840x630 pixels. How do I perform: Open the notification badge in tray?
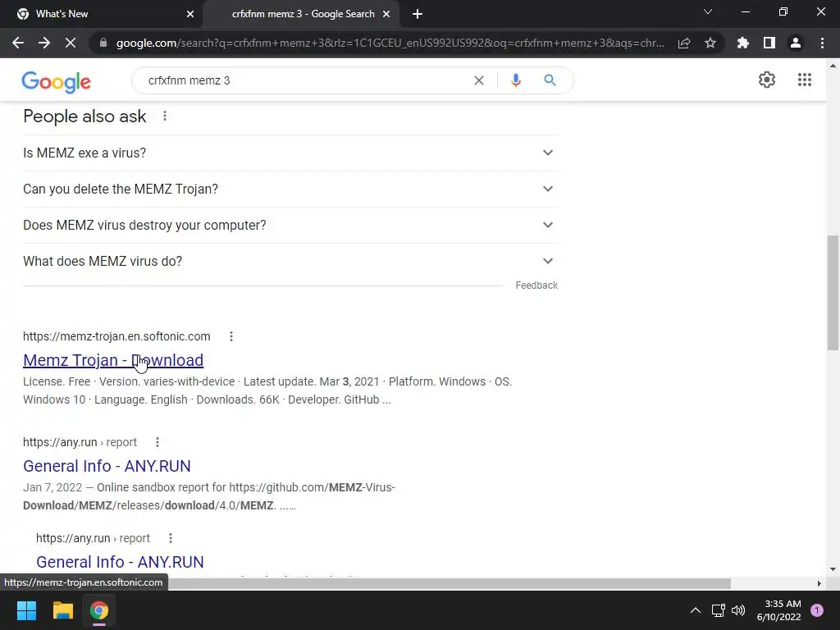tap(817, 610)
